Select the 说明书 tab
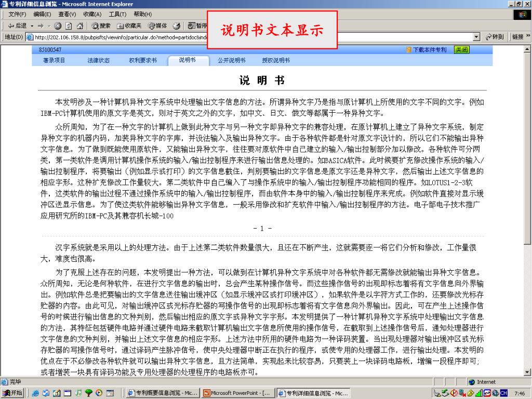532x399 pixels. (188, 60)
